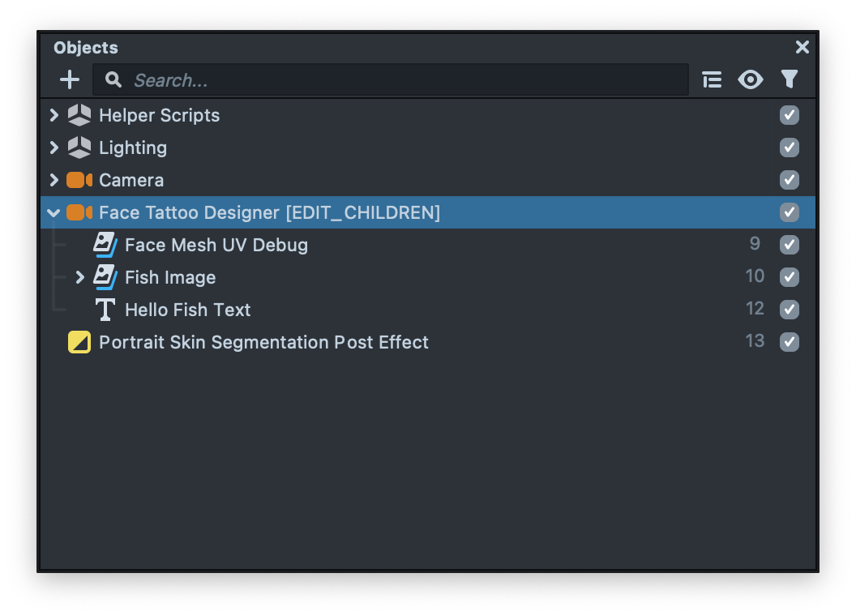Close the Objects panel

[802, 47]
